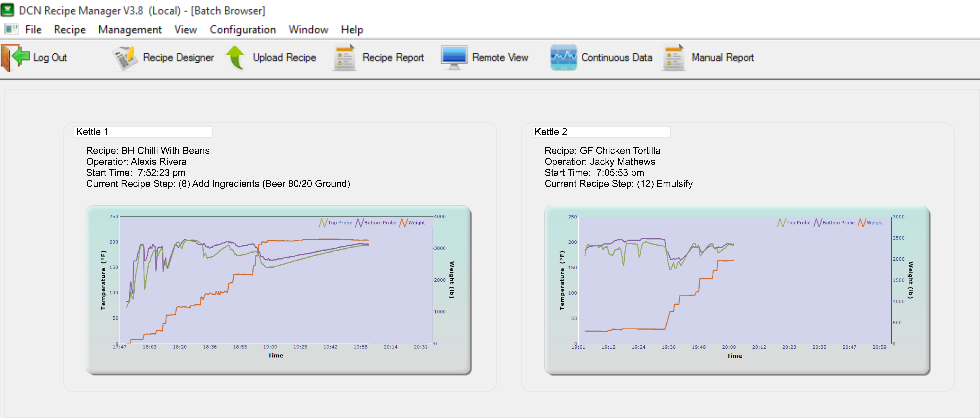The height and width of the screenshot is (418, 980).
Task: Click 'Current Recipe Step: (12) Emulsify' text
Action: [x=619, y=184]
